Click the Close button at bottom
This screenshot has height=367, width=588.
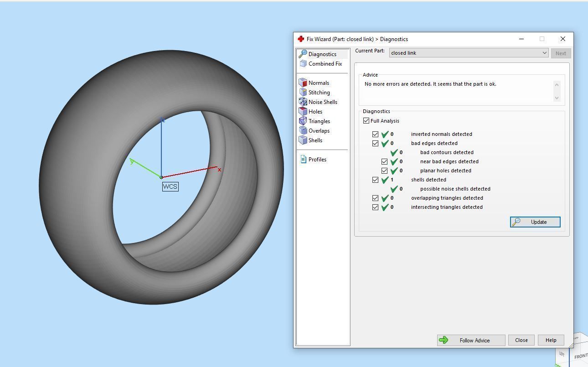tap(521, 341)
